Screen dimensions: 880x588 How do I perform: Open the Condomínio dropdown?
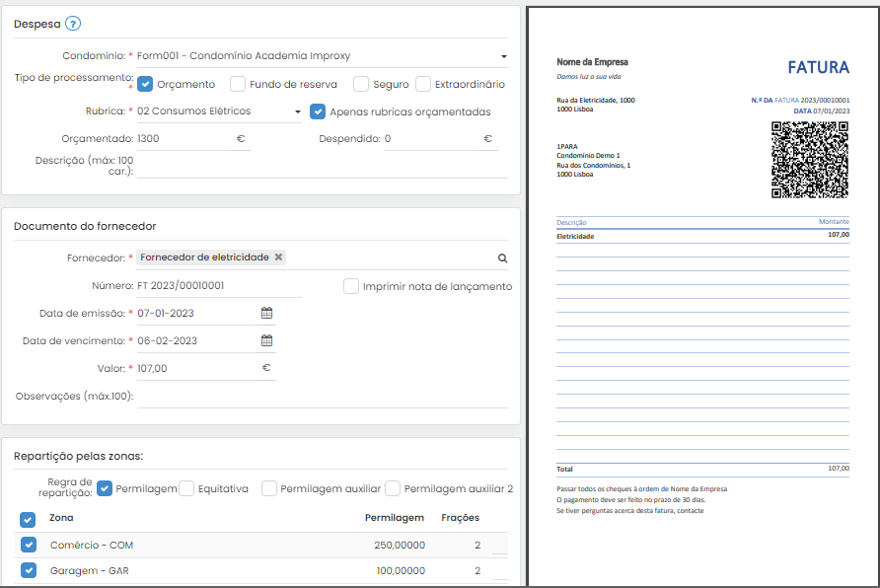[x=323, y=56]
